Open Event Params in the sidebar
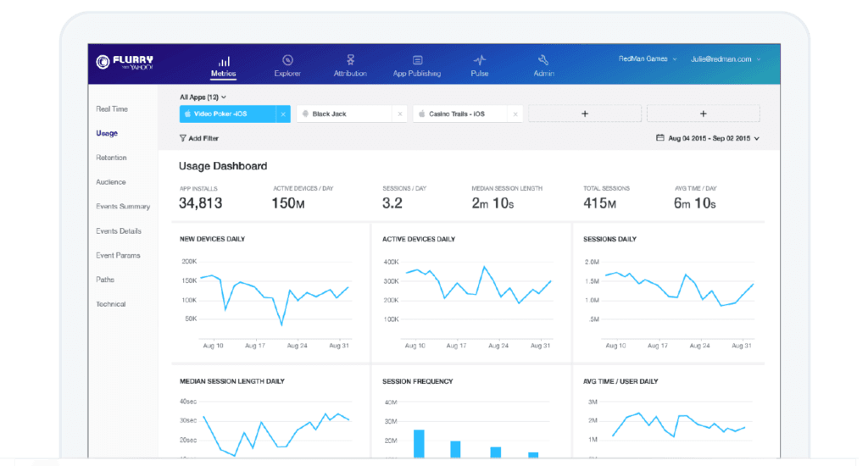Image resolution: width=868 pixels, height=466 pixels. pos(118,255)
